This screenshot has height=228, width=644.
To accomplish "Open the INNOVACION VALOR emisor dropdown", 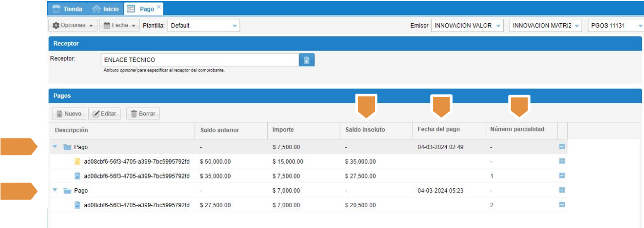I will coord(498,26).
